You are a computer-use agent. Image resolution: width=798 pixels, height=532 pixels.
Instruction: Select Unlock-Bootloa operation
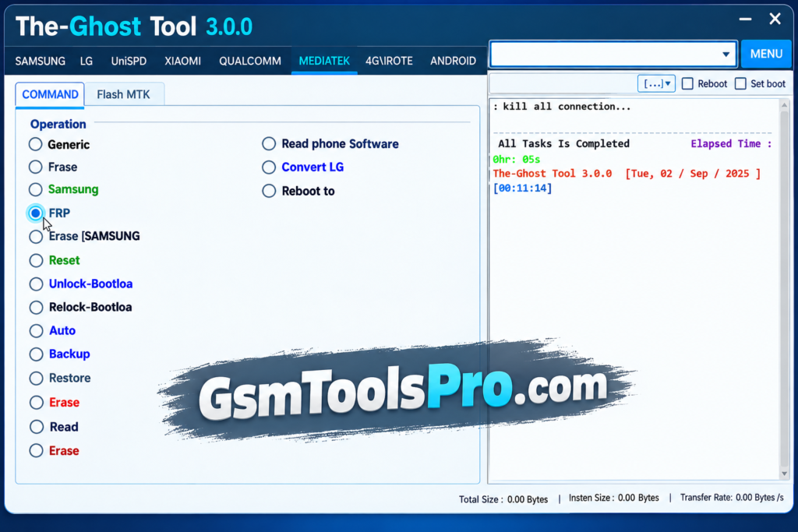(x=36, y=284)
